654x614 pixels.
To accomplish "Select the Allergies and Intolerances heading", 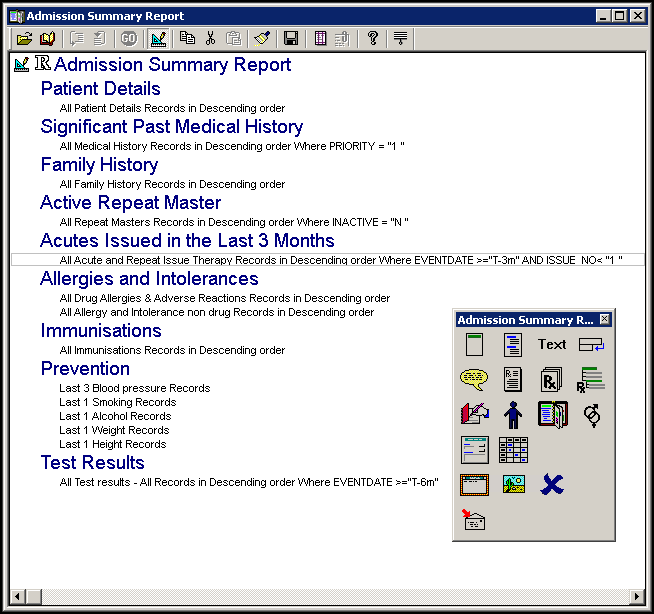I will click(149, 279).
